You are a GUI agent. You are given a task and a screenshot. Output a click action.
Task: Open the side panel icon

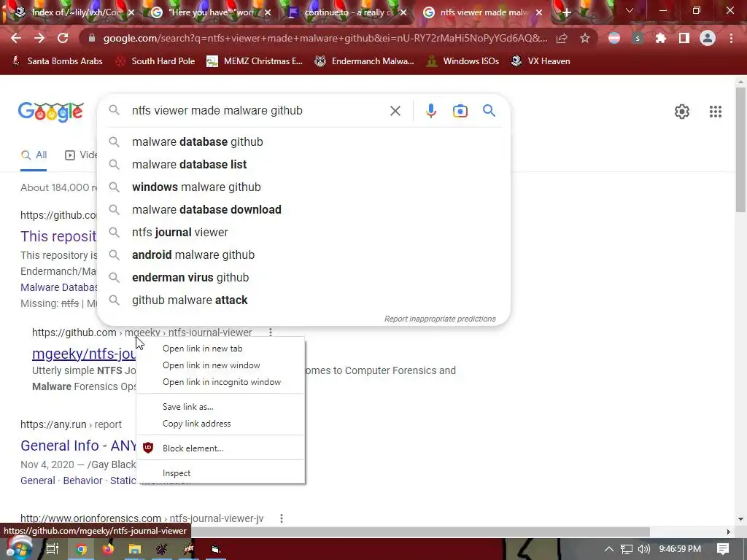pyautogui.click(x=684, y=38)
